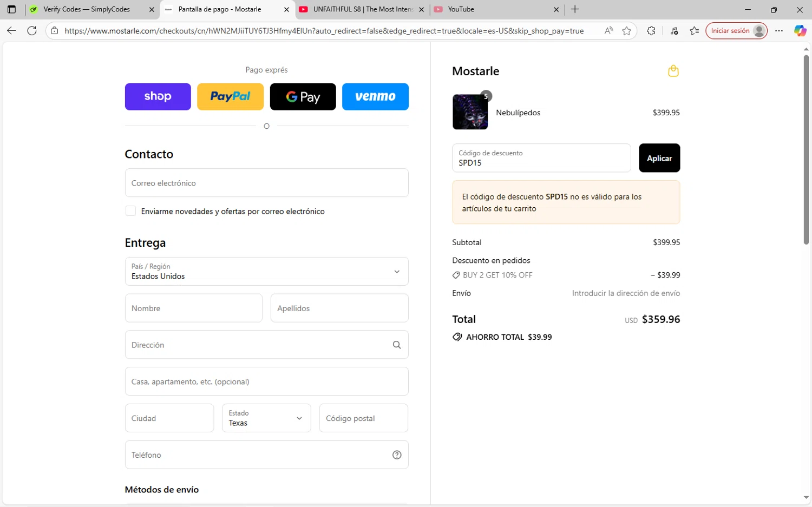Open Browser essentials icon
The image size is (812, 507).
[x=675, y=31]
